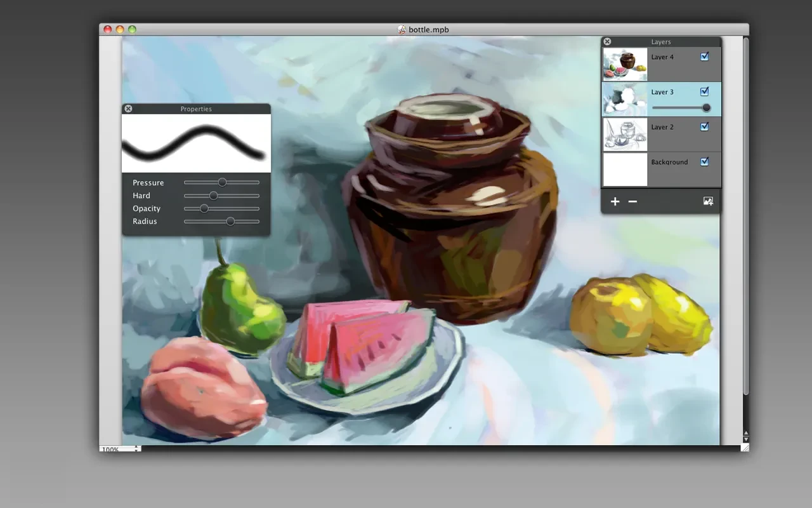Open the 100% zoom level dropdown

[137, 449]
